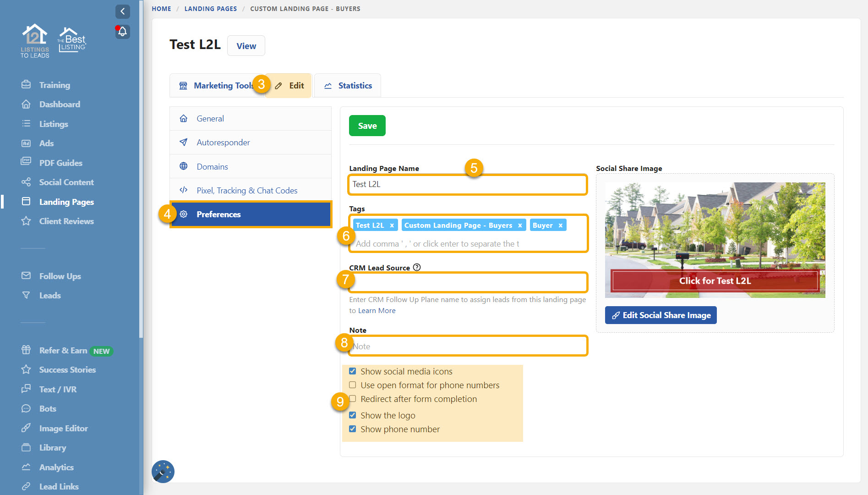Open the Marketing Tools tab

[216, 86]
